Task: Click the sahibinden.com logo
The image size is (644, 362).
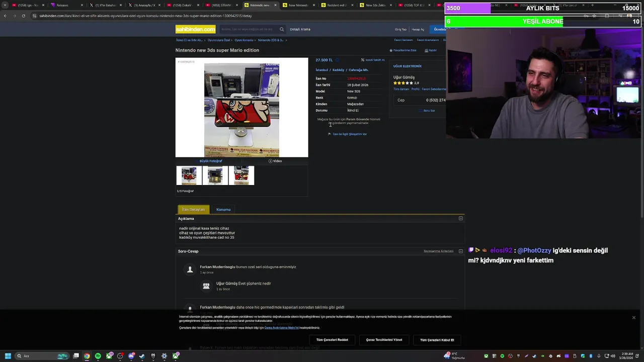Action: coord(195,29)
